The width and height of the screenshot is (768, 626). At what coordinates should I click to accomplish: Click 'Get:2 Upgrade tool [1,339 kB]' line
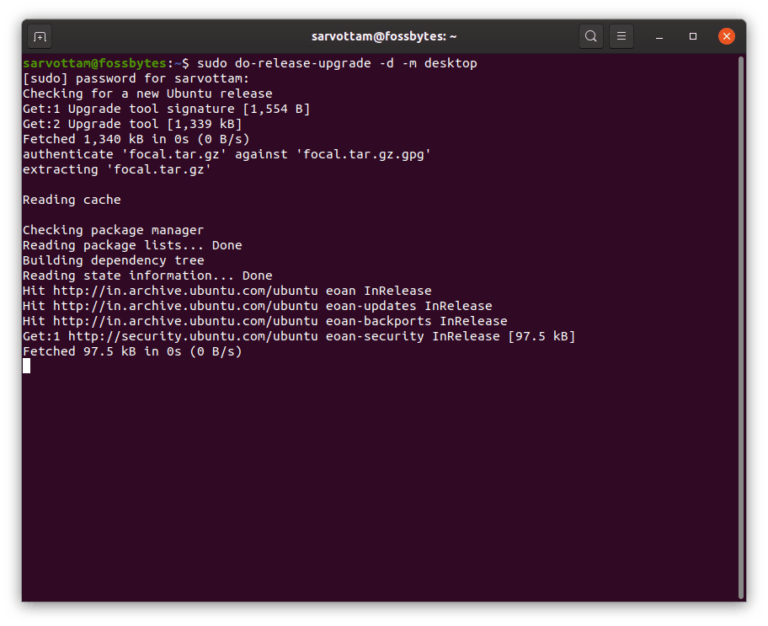click(x=132, y=124)
